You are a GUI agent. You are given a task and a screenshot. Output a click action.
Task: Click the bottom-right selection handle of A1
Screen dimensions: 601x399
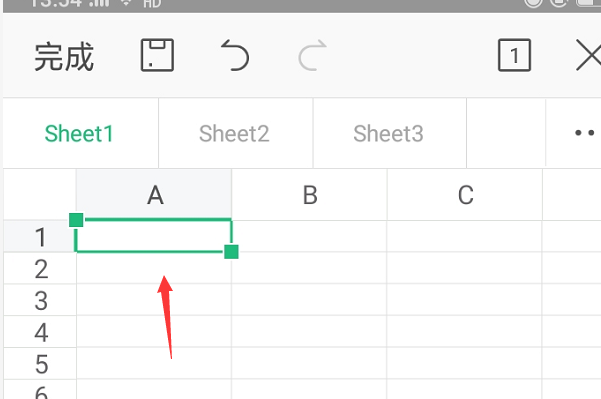(232, 252)
